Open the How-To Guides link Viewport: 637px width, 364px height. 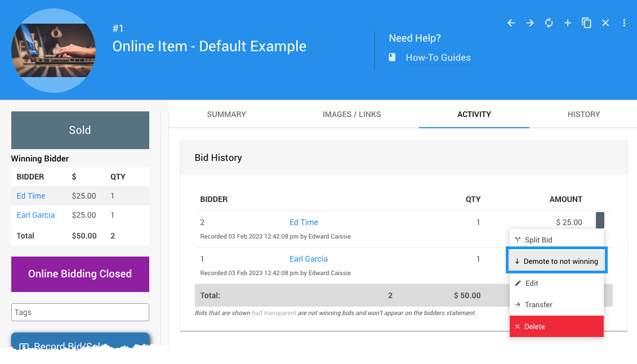(438, 57)
